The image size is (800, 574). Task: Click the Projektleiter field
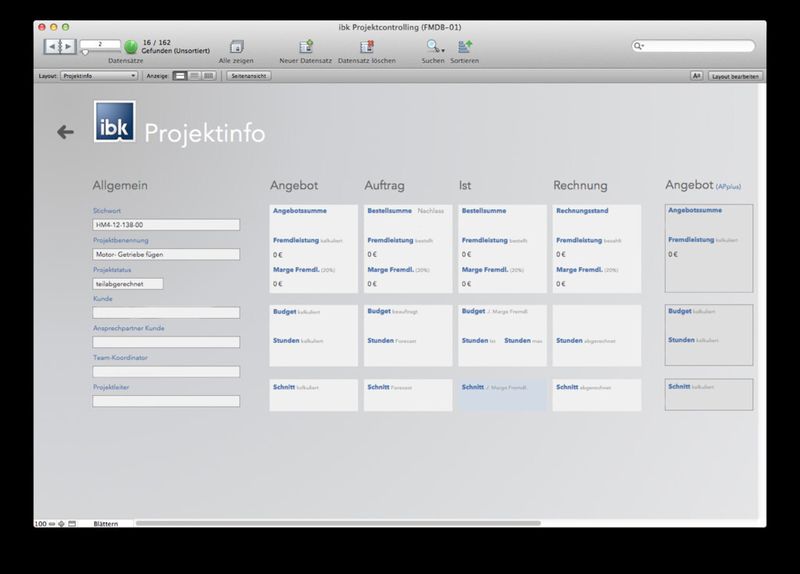pos(166,402)
